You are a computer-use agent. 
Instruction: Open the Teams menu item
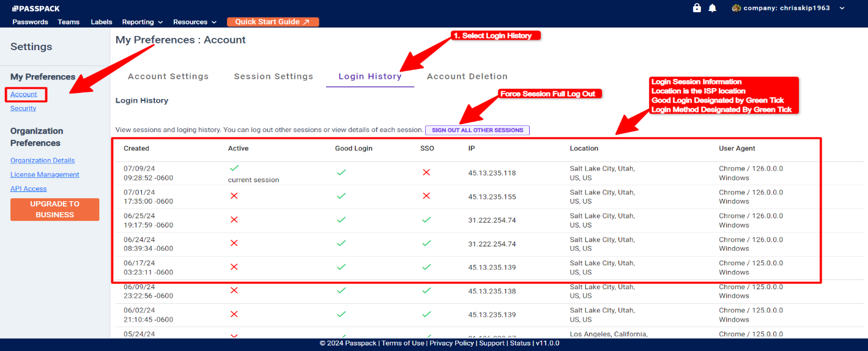[69, 22]
